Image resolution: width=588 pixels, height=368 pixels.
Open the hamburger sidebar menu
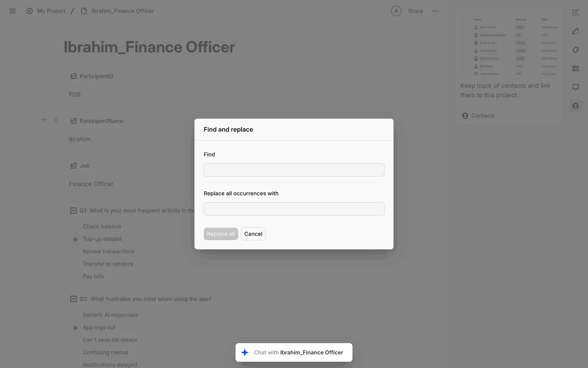point(12,11)
